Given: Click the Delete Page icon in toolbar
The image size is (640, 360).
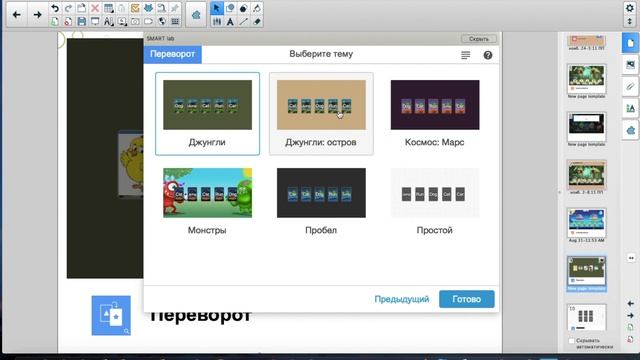Looking at the screenshot, I should 68,21.
